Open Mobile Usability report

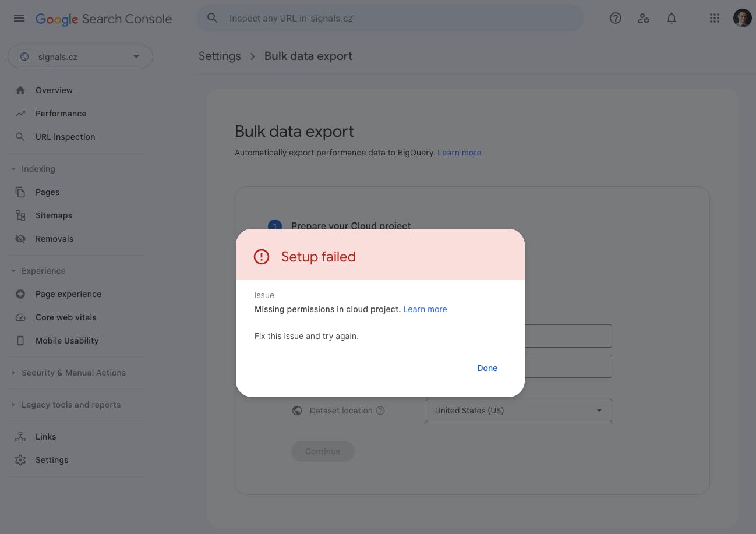click(67, 341)
